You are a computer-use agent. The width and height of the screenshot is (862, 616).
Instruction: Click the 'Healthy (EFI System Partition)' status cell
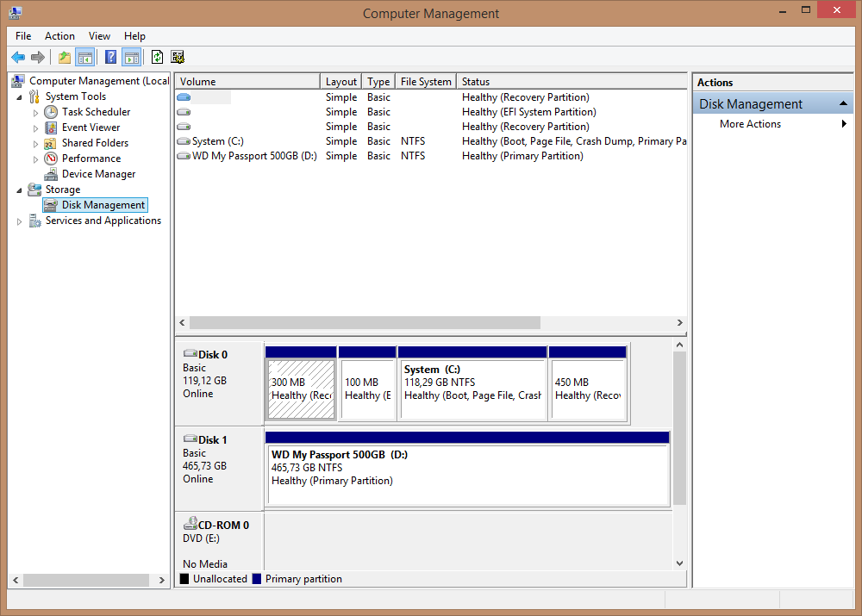[x=529, y=112]
